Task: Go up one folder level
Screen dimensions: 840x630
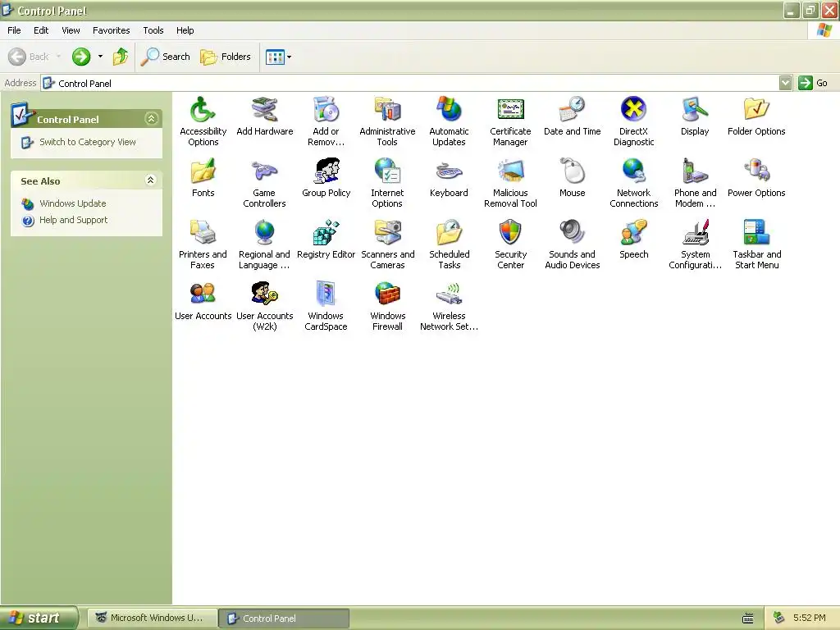Action: [121, 57]
